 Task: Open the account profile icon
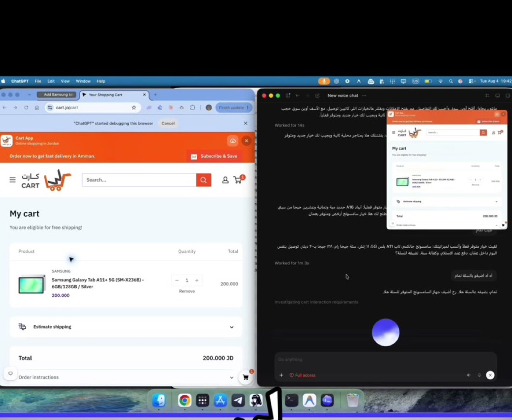(225, 180)
